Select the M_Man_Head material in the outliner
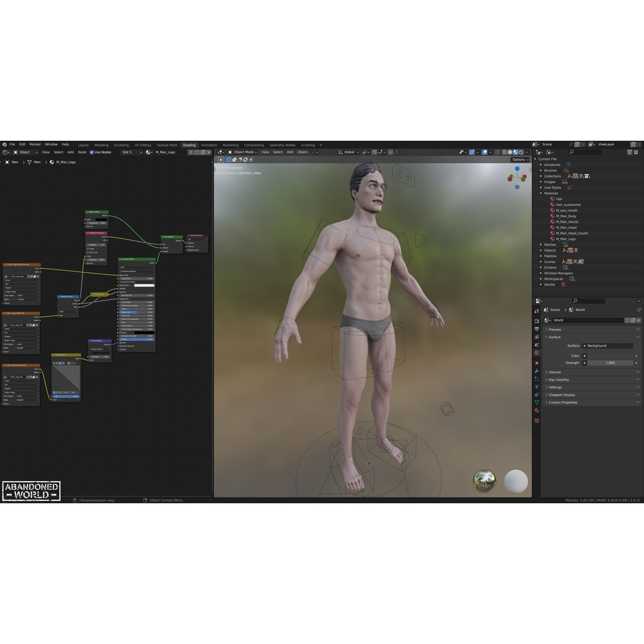The height and width of the screenshot is (644, 644). click(x=566, y=228)
